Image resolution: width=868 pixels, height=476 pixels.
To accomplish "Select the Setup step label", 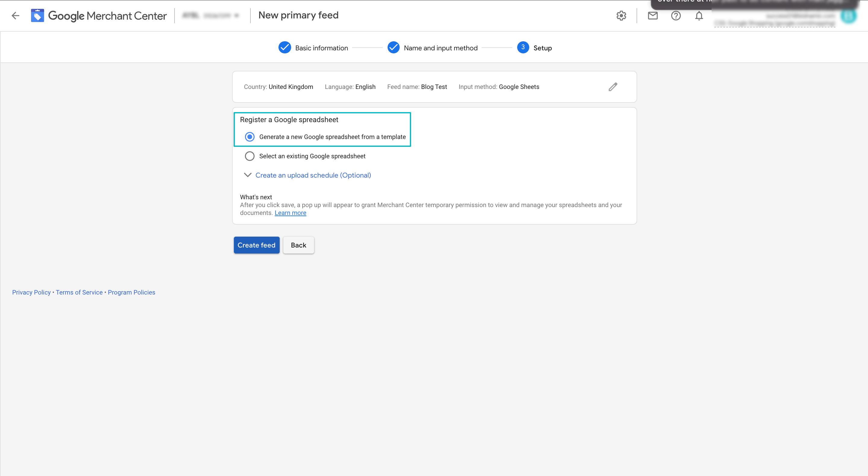I will [542, 48].
